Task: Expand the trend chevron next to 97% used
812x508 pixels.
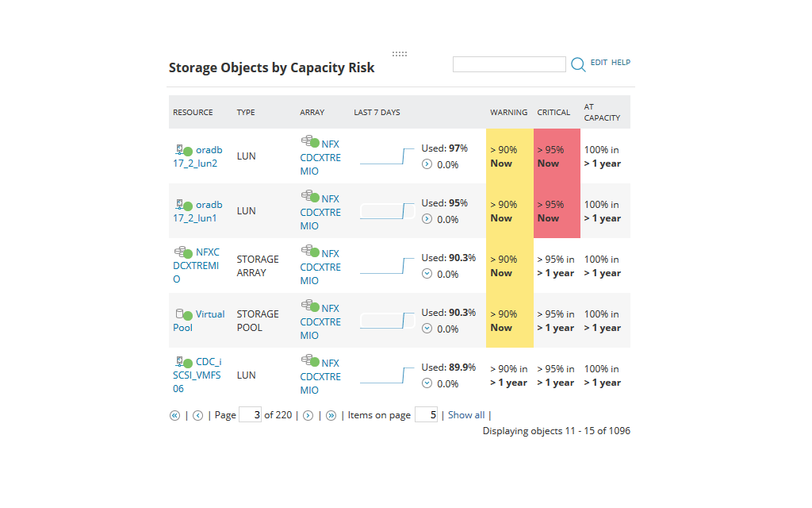Action: click(426, 164)
